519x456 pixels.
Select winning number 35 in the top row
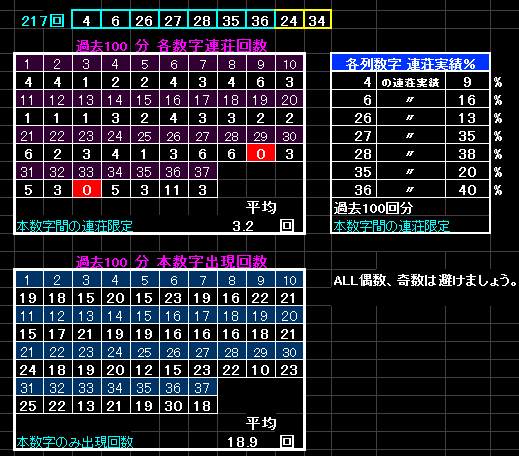tap(231, 21)
